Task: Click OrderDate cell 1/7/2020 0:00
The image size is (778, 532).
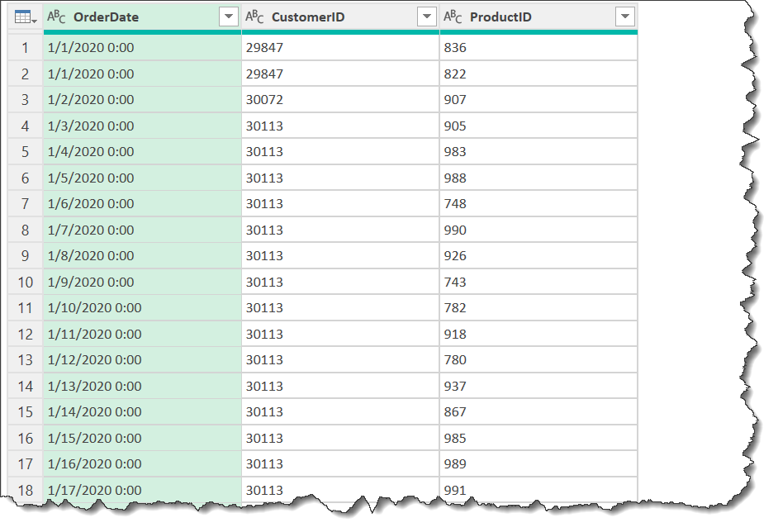Action: (142, 230)
